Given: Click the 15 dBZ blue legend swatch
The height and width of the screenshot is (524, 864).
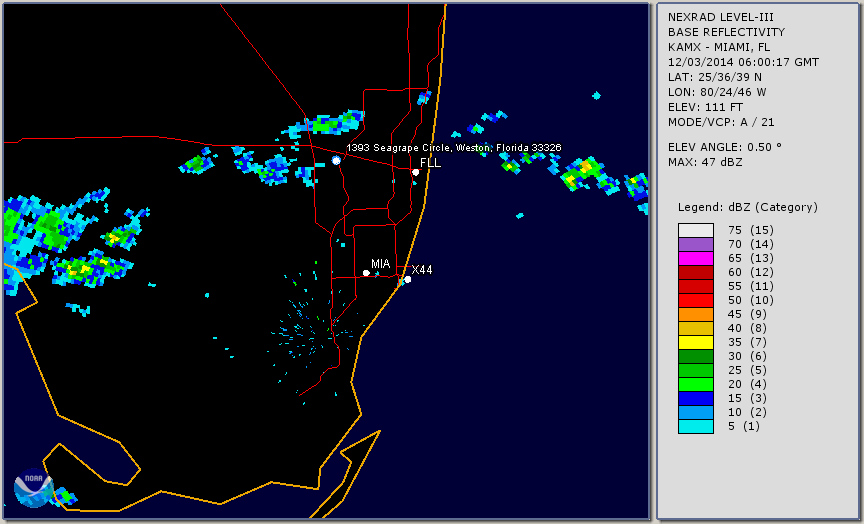Looking at the screenshot, I should coord(696,398).
